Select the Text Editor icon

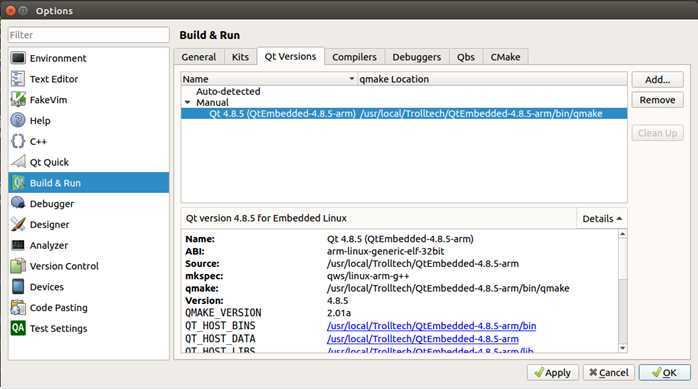click(x=18, y=79)
